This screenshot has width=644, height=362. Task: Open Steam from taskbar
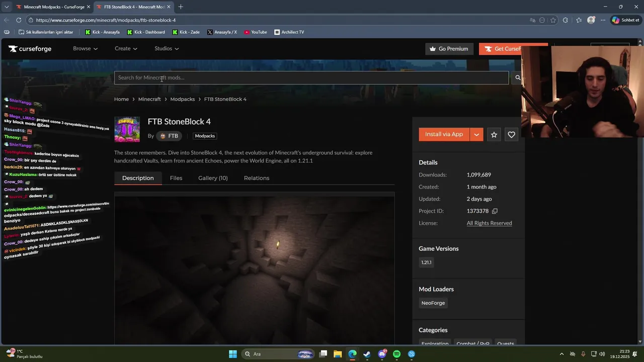367,354
